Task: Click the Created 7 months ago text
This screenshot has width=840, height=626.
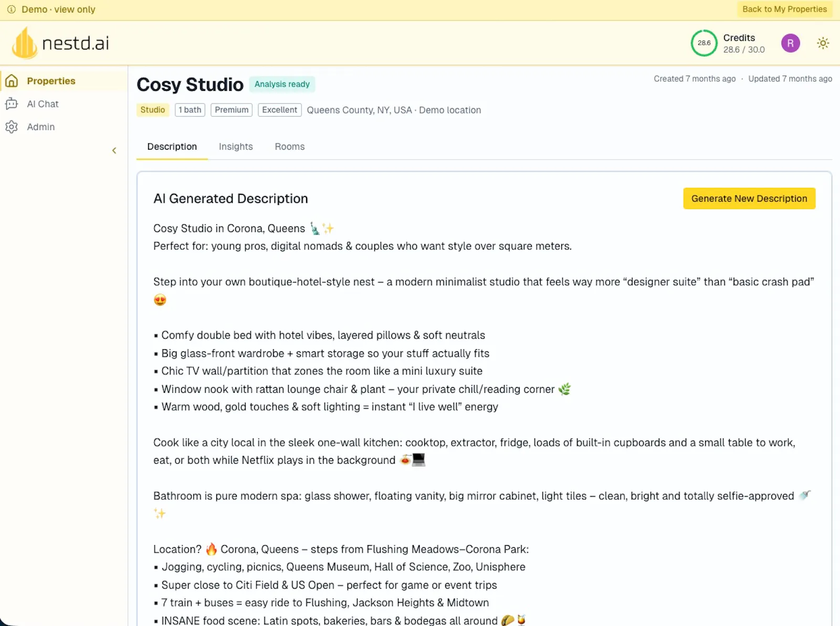Action: tap(695, 79)
